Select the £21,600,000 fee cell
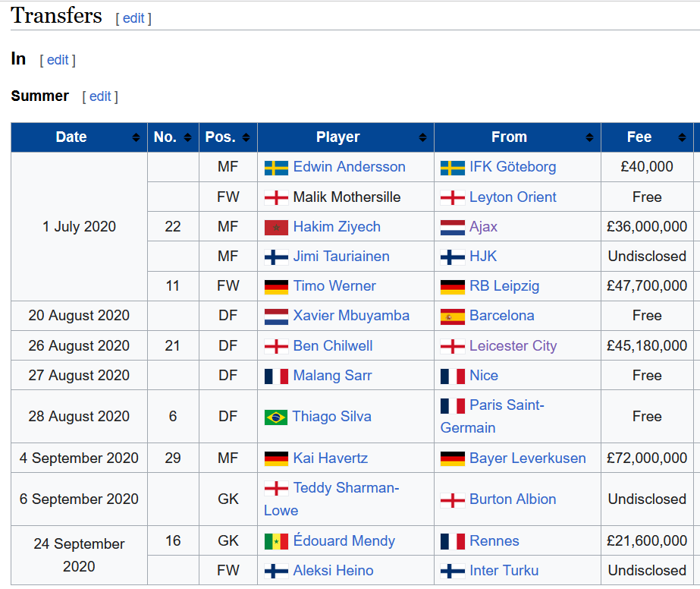The width and height of the screenshot is (700, 589). (647, 540)
